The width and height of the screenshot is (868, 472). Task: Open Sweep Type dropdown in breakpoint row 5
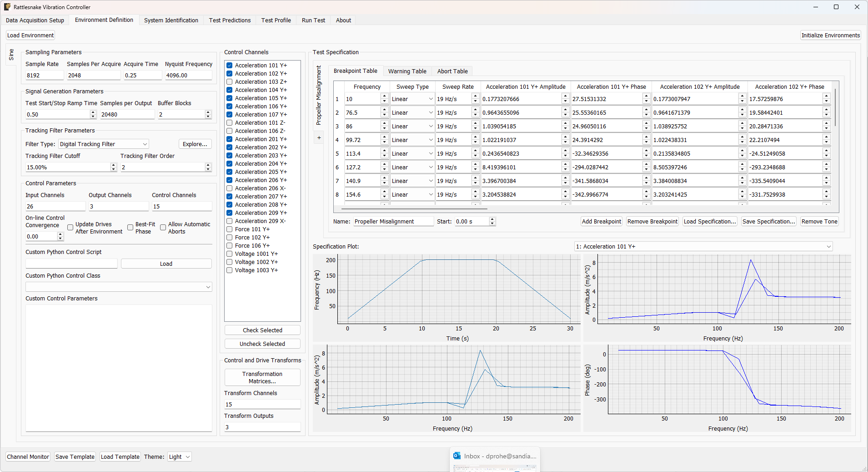tap(412, 154)
